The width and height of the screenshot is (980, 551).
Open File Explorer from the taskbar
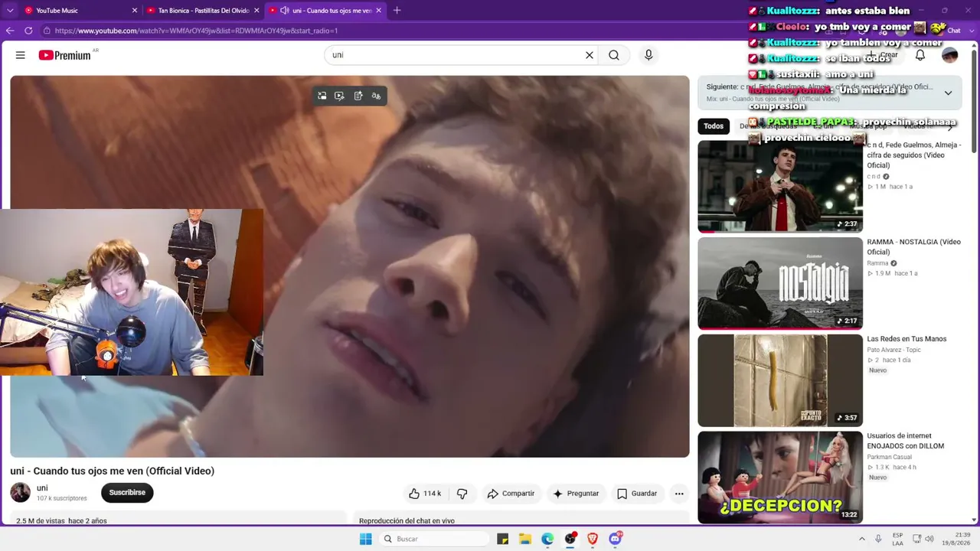pos(525,539)
